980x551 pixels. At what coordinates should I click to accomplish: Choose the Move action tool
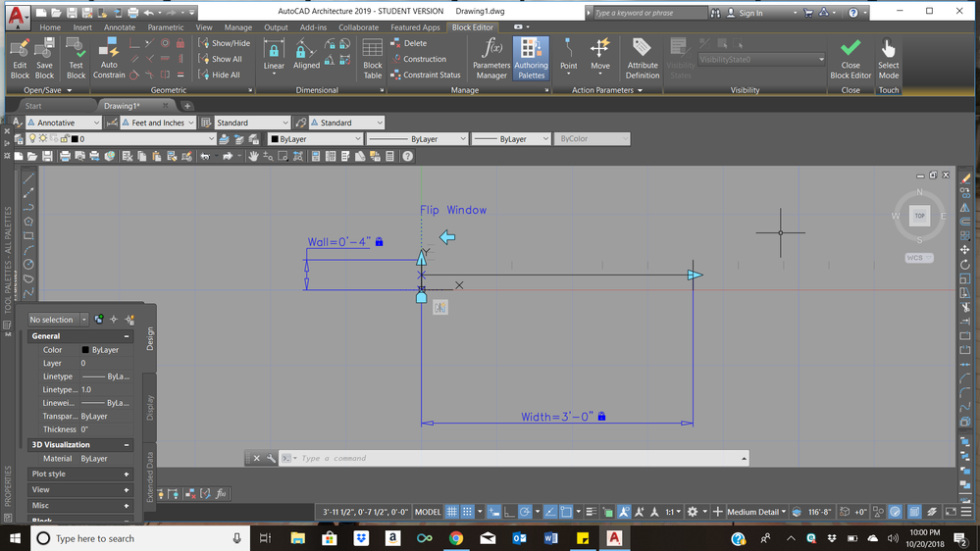point(600,56)
